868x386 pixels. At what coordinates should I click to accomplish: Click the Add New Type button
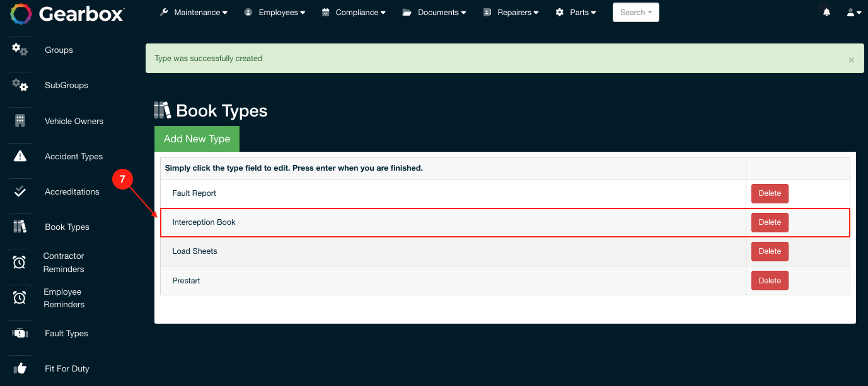coord(197,139)
